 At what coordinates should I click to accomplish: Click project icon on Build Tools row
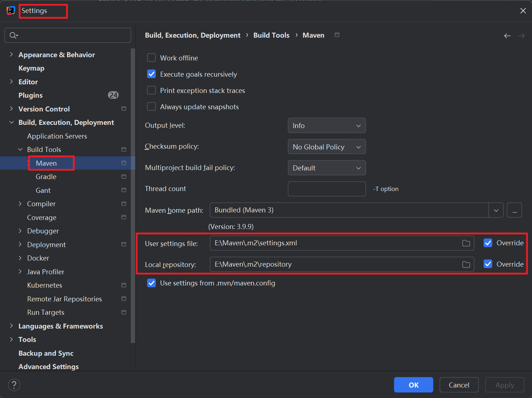click(x=124, y=149)
